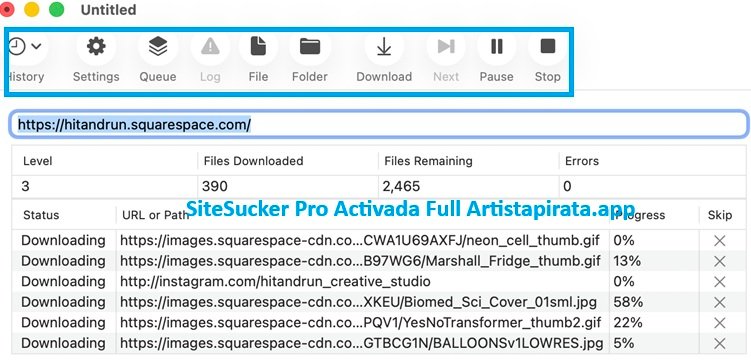Skip the YesNoTransformer_thumb2.gif download
This screenshot has height=360, width=751.
(719, 323)
